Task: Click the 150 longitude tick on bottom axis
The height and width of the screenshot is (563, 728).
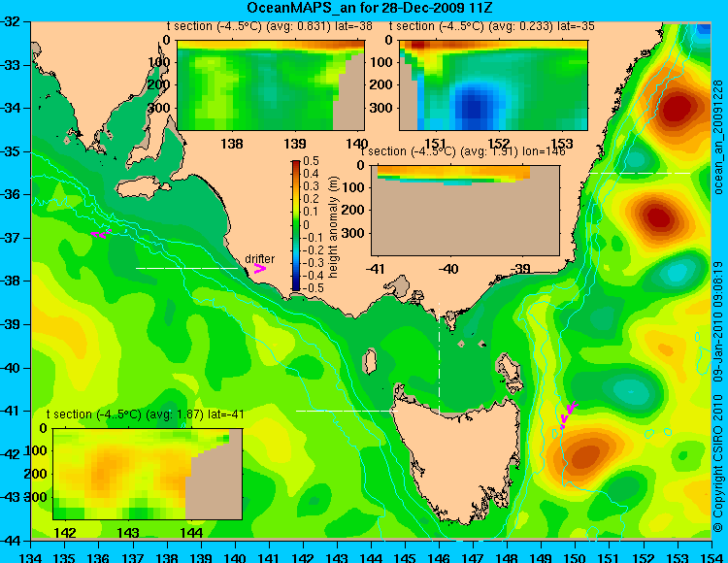Action: pos(576,557)
